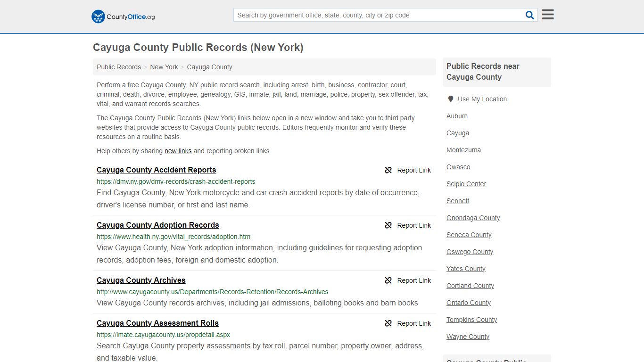644x362 pixels.
Task: Visit the imate.cayugacounty.us propdetail URL
Action: tap(164, 335)
